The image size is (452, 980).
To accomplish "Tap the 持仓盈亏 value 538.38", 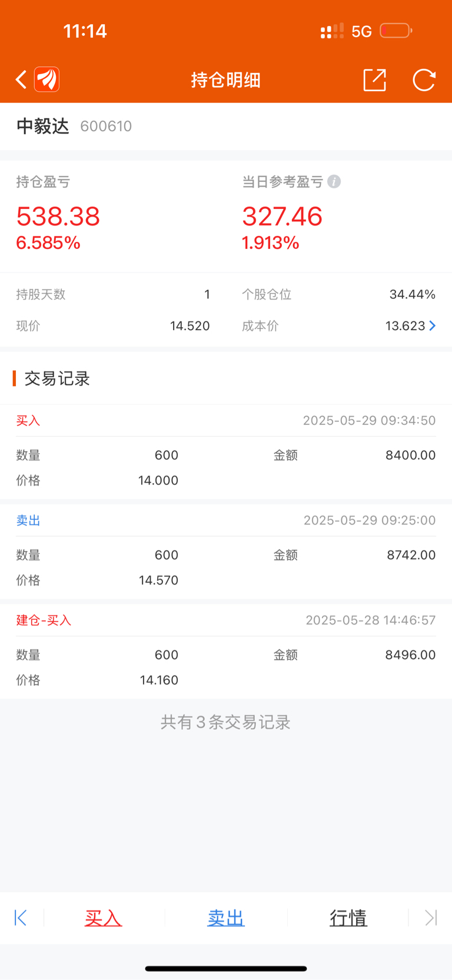I will [58, 217].
